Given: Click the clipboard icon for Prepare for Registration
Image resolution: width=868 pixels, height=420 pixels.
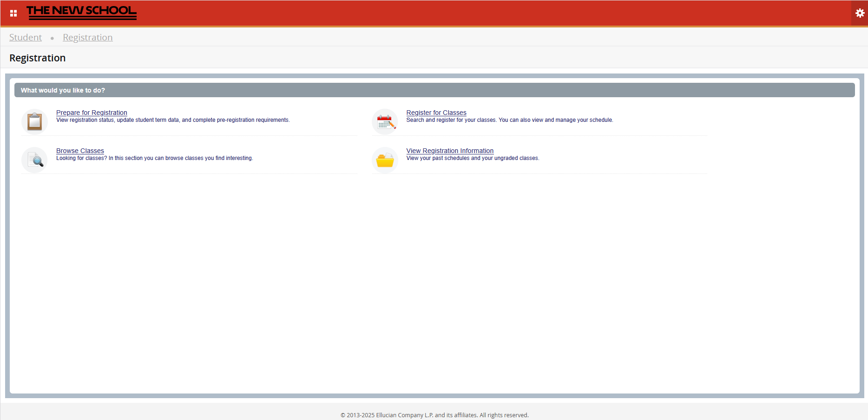Looking at the screenshot, I should click(x=34, y=122).
